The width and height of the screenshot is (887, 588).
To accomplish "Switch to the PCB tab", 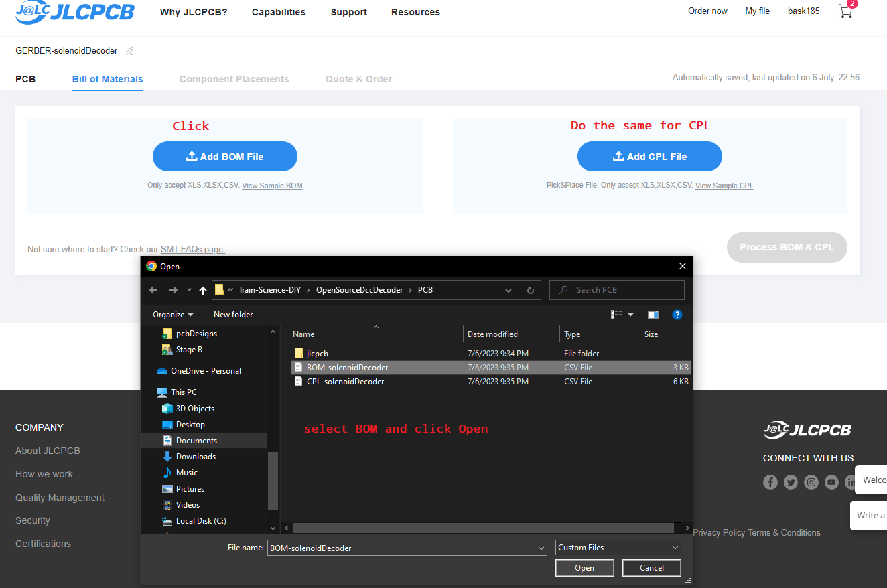I will pyautogui.click(x=25, y=79).
